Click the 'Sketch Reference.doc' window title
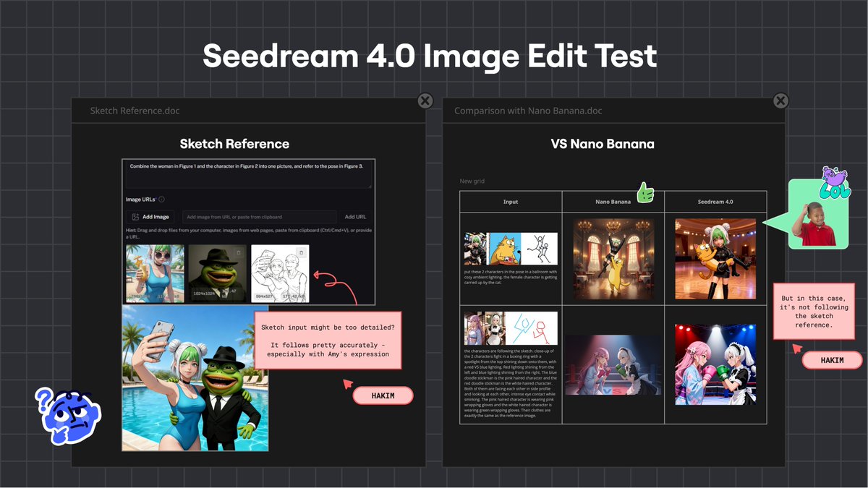This screenshot has height=488, width=868. (135, 111)
